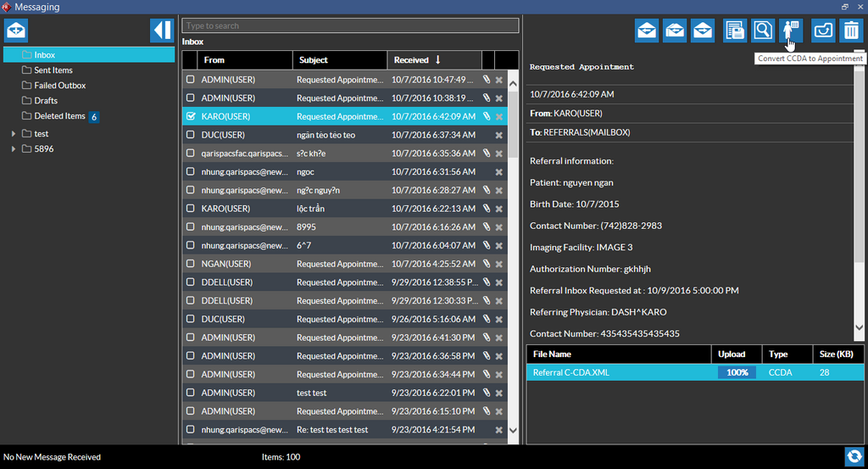Screen dimensions: 868x469
Task: Click the Reply All envelope icon
Action: [675, 31]
